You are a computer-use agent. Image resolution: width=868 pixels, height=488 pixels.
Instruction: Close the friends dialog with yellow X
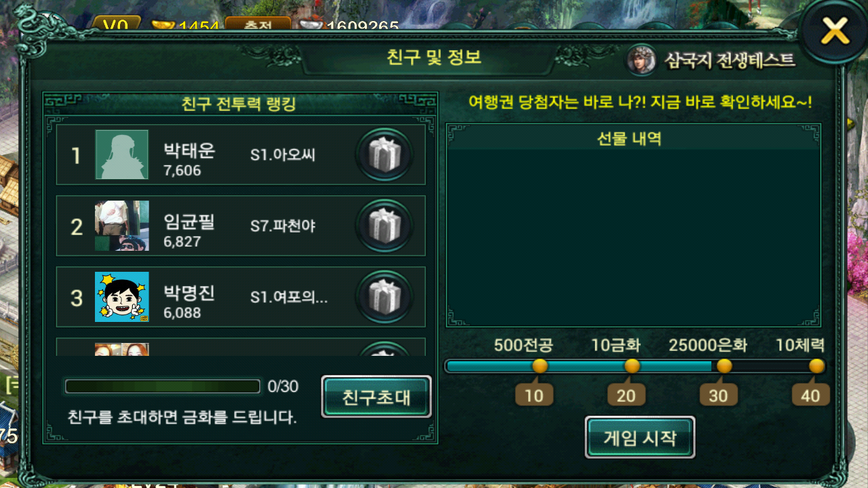click(x=835, y=30)
